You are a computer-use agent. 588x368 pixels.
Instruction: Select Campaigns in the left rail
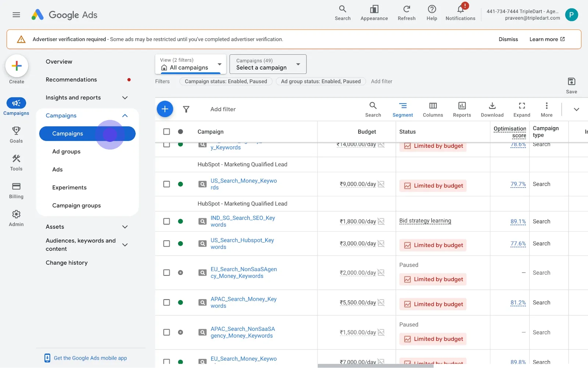pyautogui.click(x=16, y=107)
